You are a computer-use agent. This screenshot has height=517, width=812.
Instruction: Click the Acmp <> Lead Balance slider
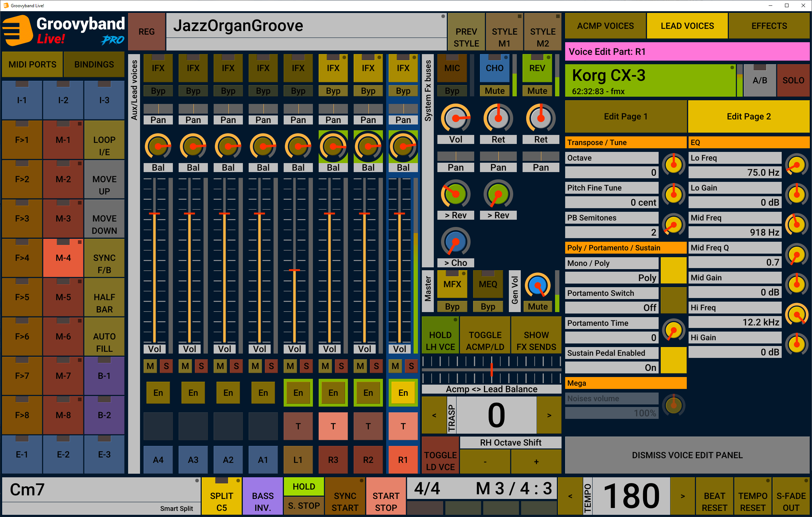click(x=492, y=369)
